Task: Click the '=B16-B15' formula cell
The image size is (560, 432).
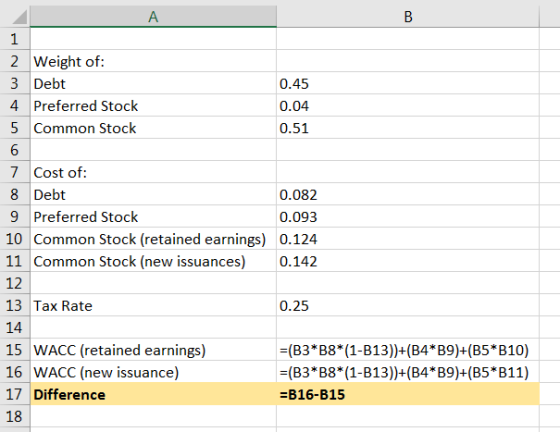Action: click(x=408, y=394)
